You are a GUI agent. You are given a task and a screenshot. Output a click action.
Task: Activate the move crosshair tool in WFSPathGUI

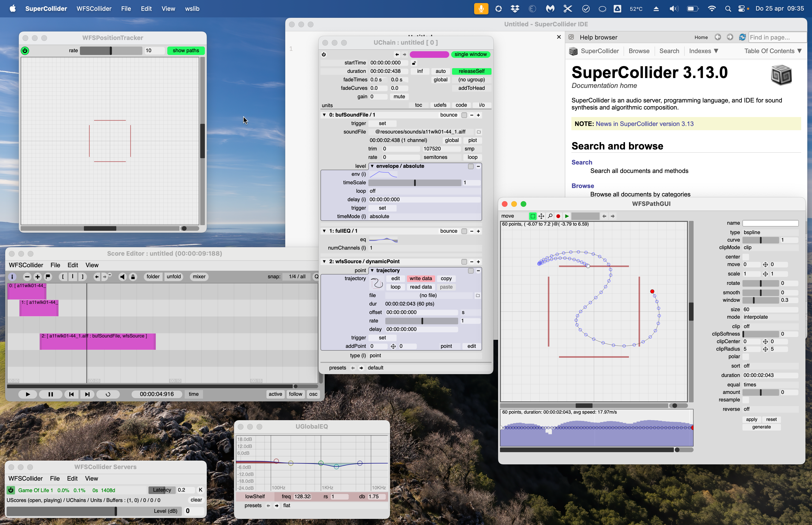[x=541, y=216]
